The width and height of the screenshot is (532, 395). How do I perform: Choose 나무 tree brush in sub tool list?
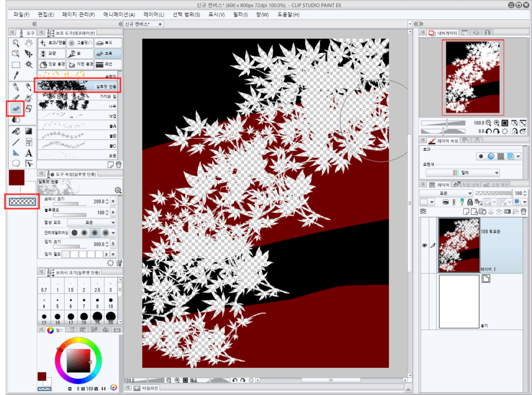click(x=78, y=105)
